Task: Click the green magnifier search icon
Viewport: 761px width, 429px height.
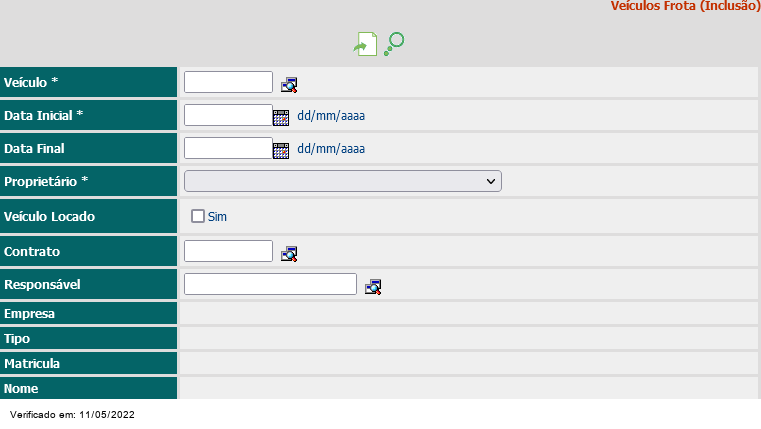Action: coord(394,44)
